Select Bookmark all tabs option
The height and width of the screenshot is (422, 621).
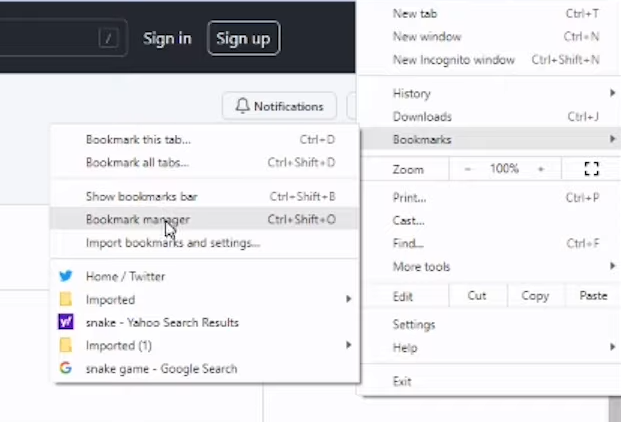(x=205, y=162)
